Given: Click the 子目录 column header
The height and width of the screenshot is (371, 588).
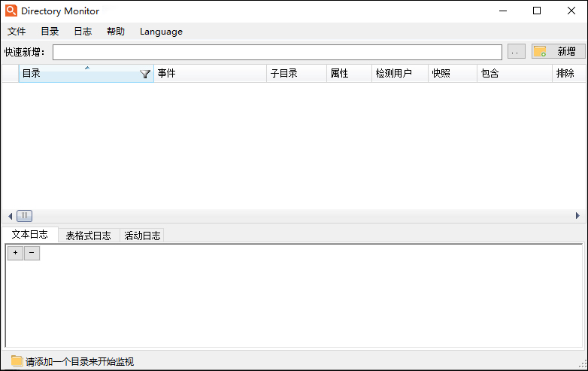Looking at the screenshot, I should [x=296, y=73].
